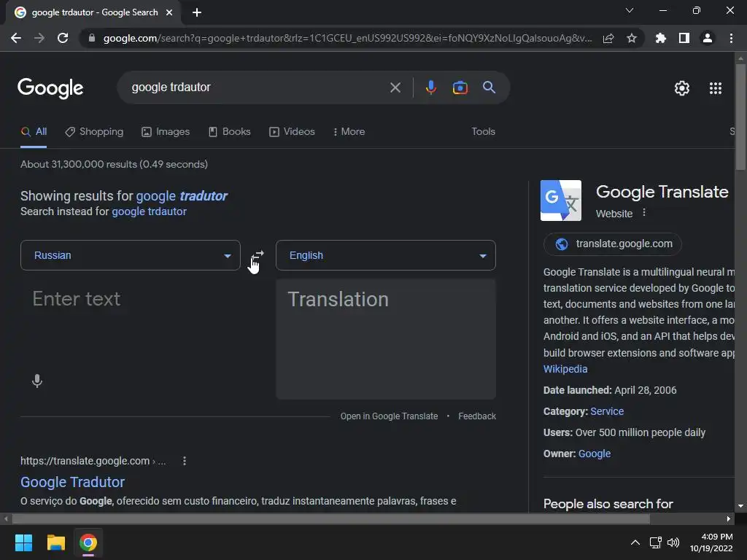The image size is (747, 560).
Task: Click About 31,300,000 results text
Action: (x=114, y=164)
